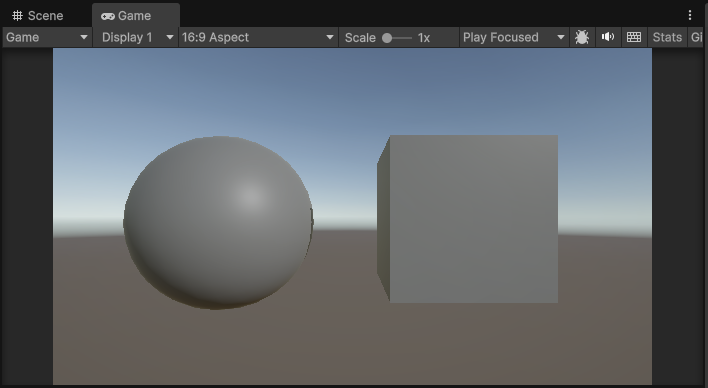Click the Scale slider handle
This screenshot has height=388, width=708.
pyautogui.click(x=387, y=38)
